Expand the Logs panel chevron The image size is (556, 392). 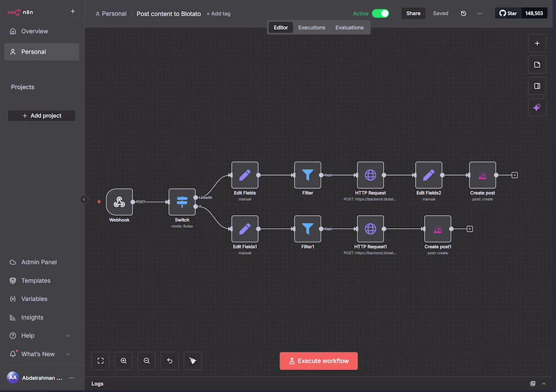click(x=543, y=383)
